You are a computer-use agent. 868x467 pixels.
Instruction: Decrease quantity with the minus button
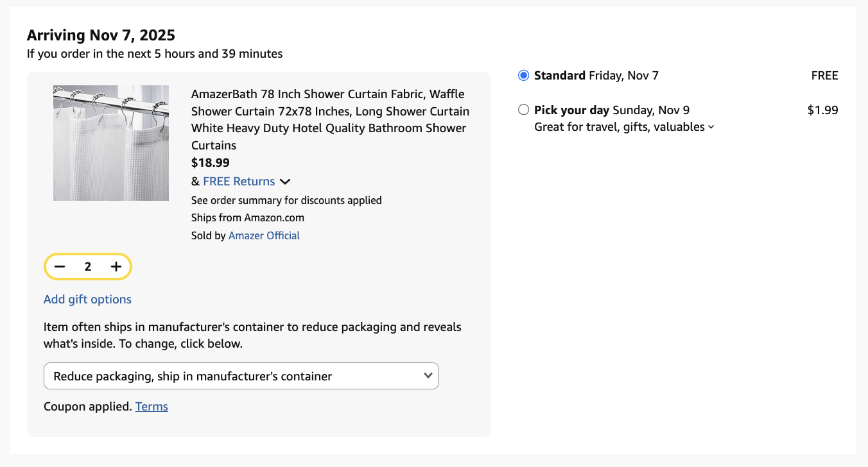click(60, 267)
